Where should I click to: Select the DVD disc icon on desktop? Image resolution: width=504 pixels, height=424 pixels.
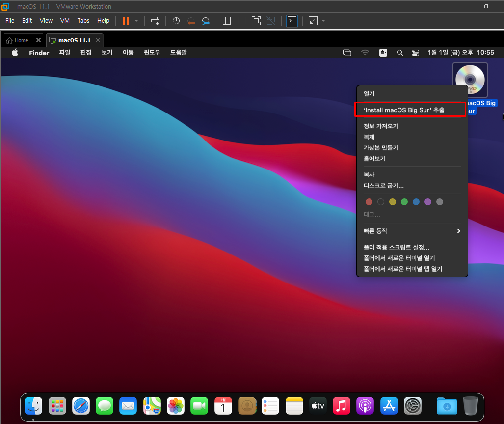point(470,80)
